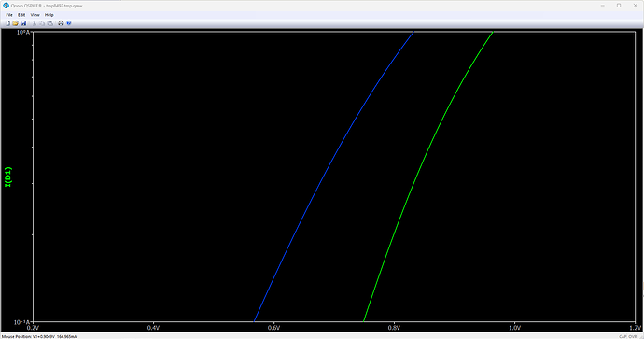Click the QSPICE application logo in title bar
The height and width of the screenshot is (339, 644).
tap(7, 6)
